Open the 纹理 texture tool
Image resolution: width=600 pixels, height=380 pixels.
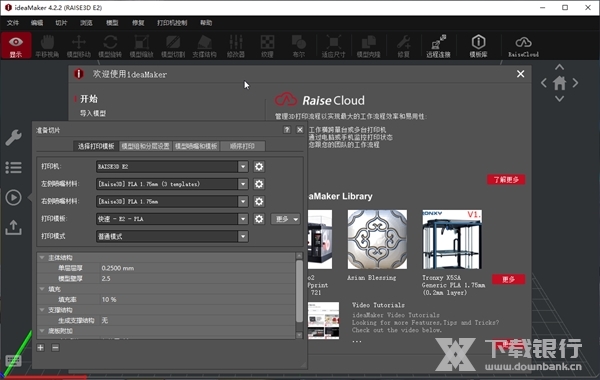267,46
